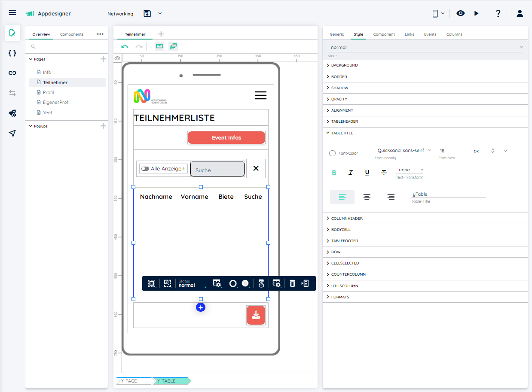Click the Font-Color swatch circle
532x392 pixels.
(x=332, y=153)
